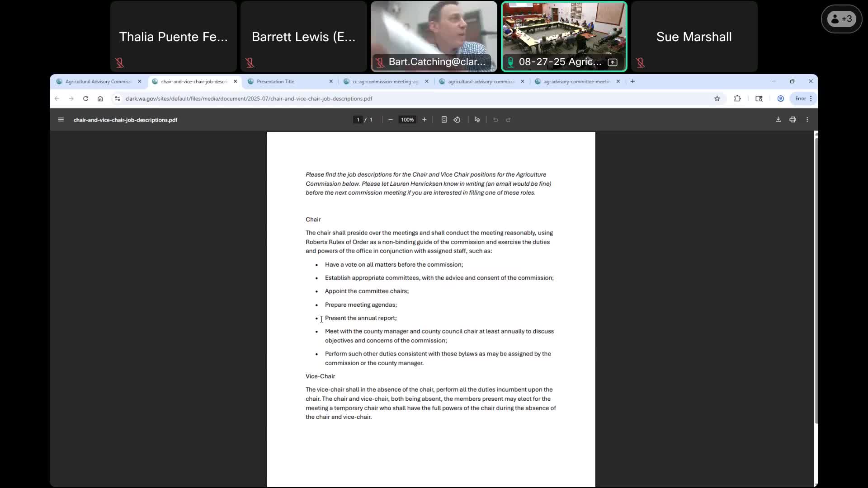
Task: Open a new browser tab
Action: point(632,81)
